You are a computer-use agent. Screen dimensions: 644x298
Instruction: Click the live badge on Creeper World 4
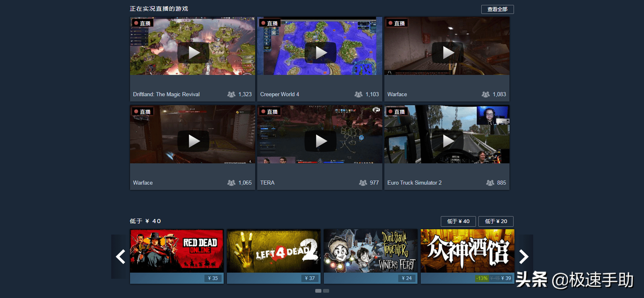pyautogui.click(x=269, y=23)
